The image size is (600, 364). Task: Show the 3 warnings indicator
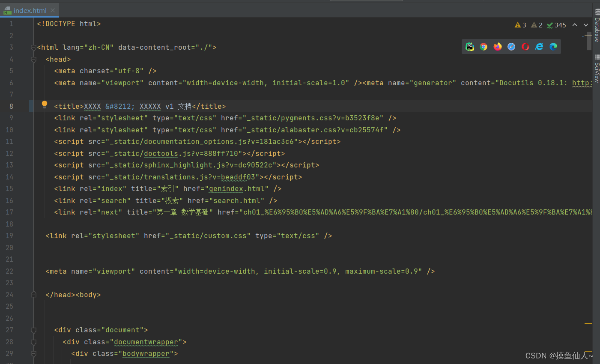coord(520,25)
